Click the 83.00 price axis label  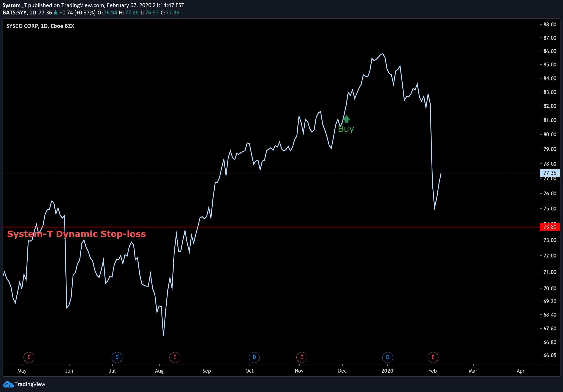click(550, 92)
